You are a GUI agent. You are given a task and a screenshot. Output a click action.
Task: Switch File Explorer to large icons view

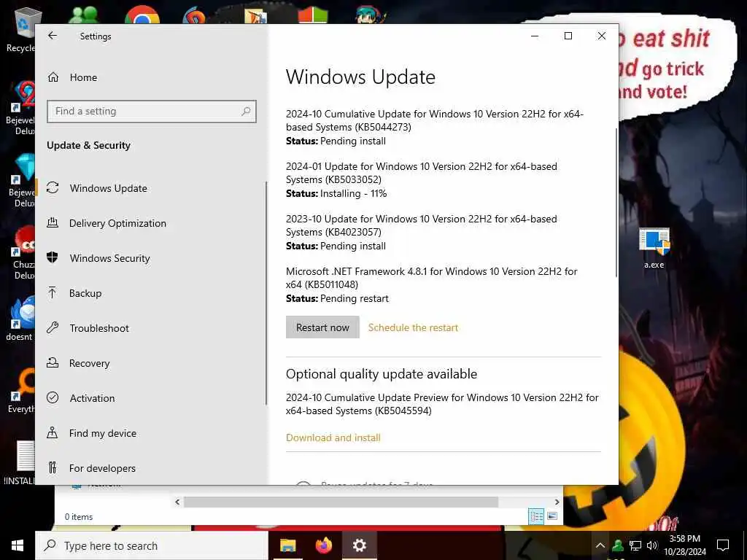point(552,516)
